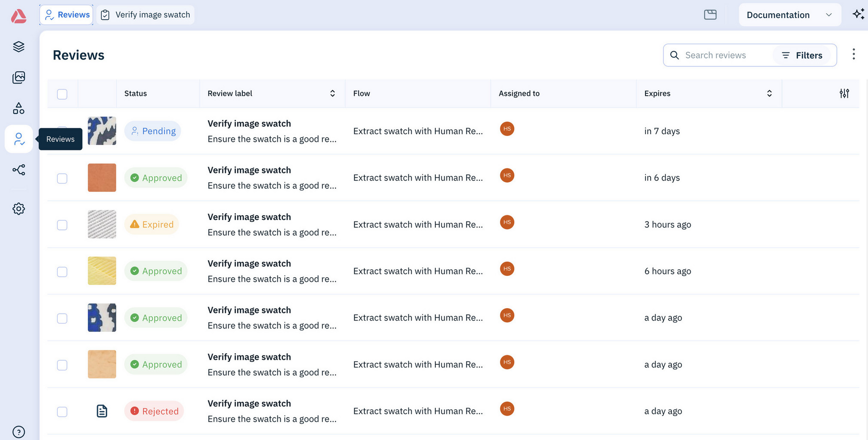The image size is (868, 440).
Task: Switch to the Reviews tab
Action: pos(67,15)
